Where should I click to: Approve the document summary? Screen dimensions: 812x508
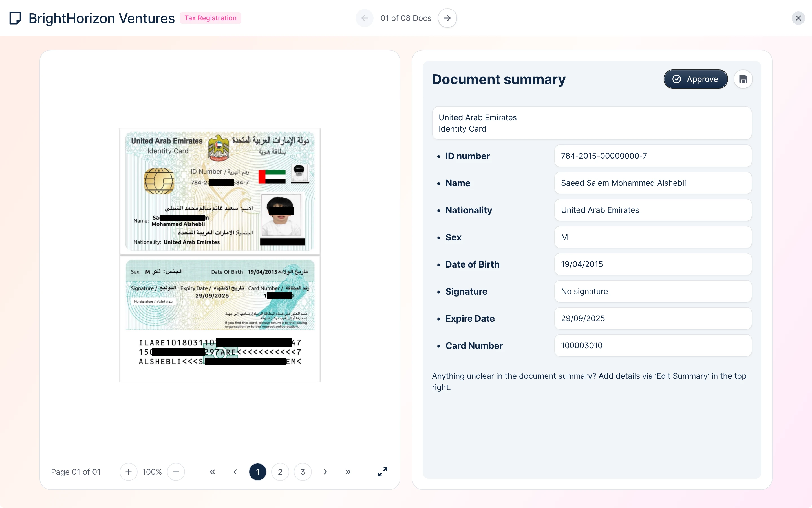click(x=696, y=79)
